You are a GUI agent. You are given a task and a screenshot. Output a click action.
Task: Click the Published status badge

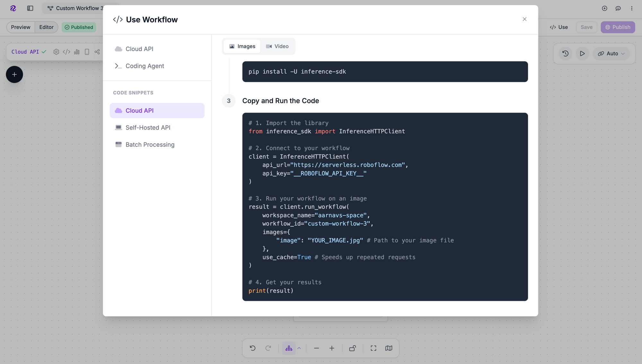click(79, 27)
